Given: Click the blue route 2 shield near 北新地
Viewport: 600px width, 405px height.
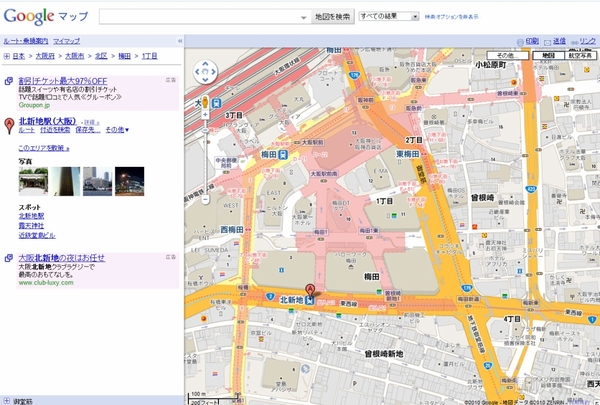Looking at the screenshot, I should (270, 296).
